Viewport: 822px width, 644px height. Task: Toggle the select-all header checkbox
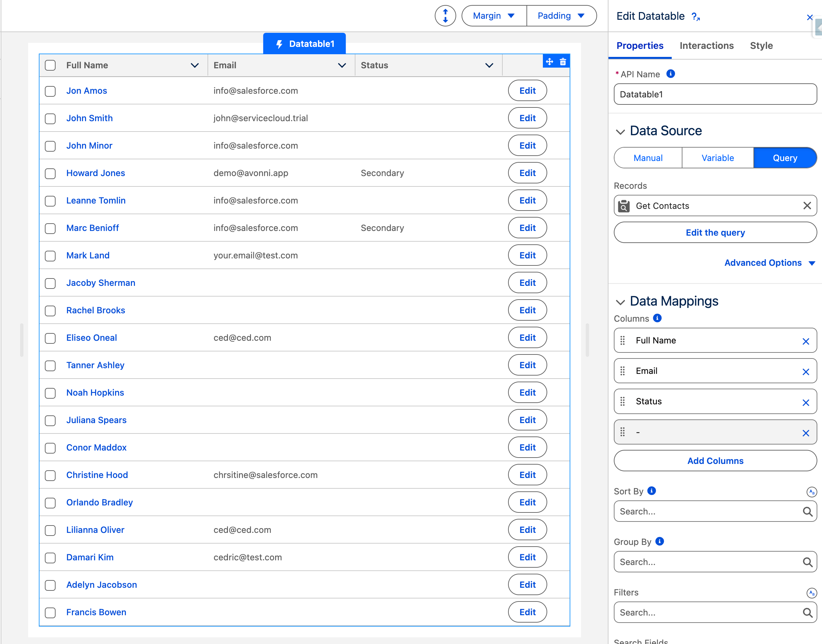click(50, 65)
